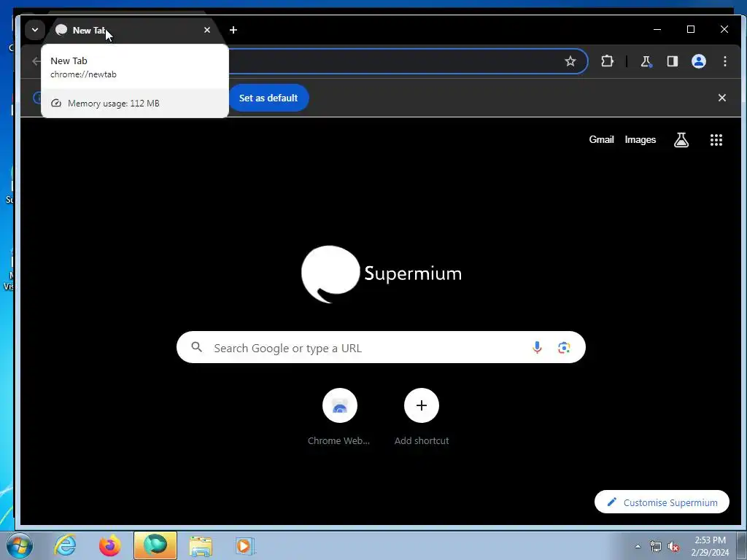747x560 pixels.
Task: Click the Supermium logo
Action: coord(381,274)
